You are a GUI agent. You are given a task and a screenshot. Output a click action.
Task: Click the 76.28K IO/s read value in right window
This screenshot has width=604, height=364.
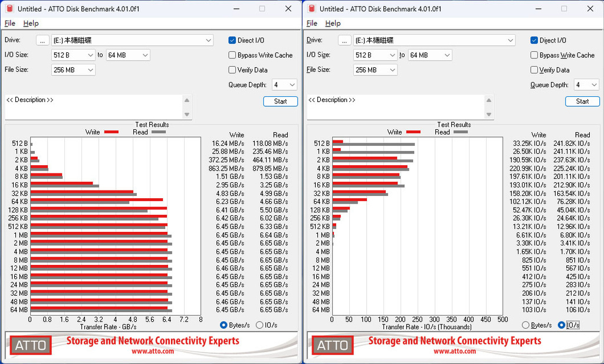point(573,201)
